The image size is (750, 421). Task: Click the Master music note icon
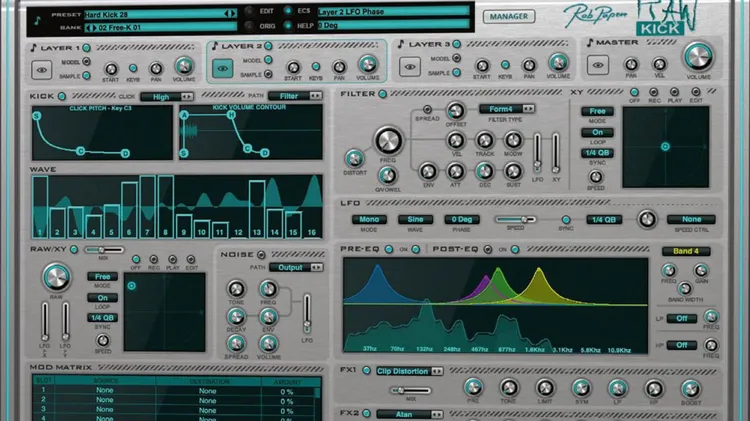click(590, 42)
